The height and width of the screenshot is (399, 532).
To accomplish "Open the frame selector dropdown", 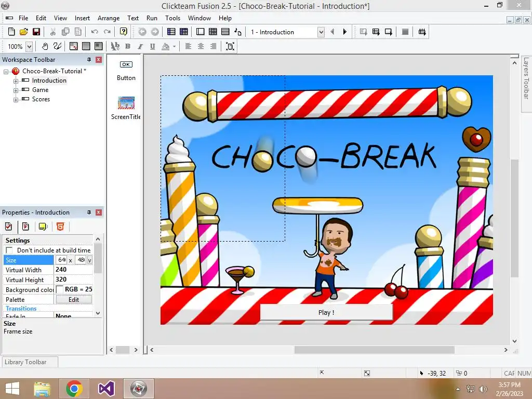I will pos(321,32).
